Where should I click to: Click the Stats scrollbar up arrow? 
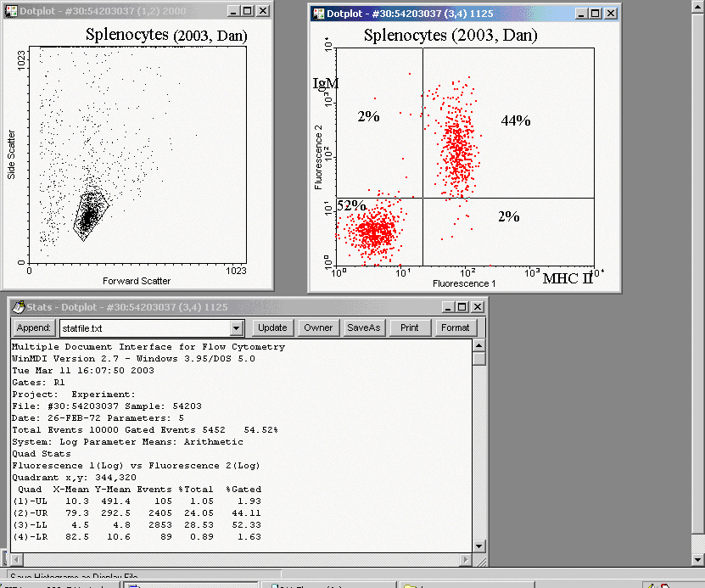[479, 345]
